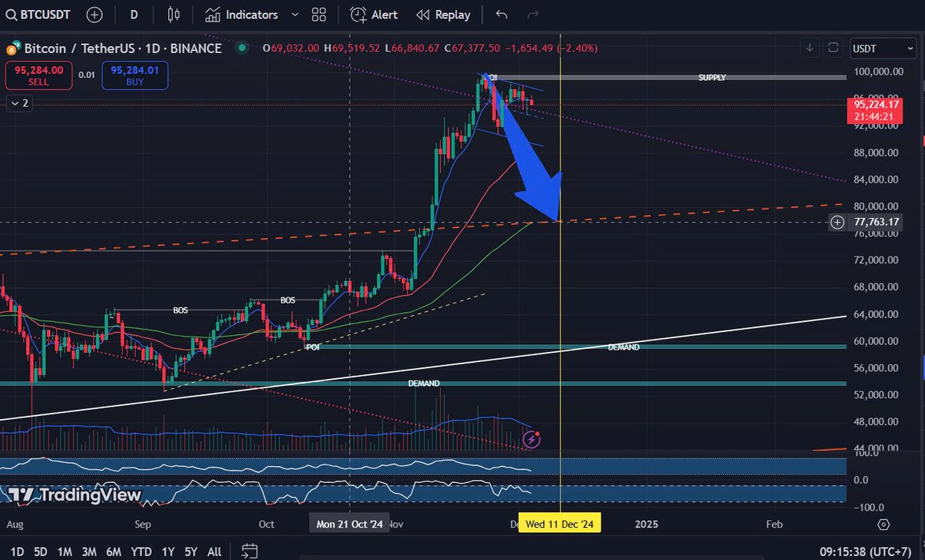925x560 pixels.
Task: Click the 95,284.00 SELL button
Action: point(39,75)
